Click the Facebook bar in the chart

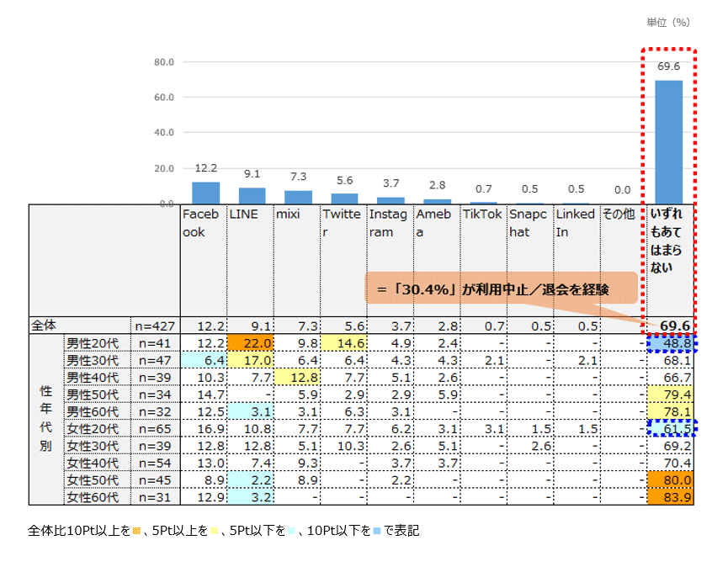(205, 193)
